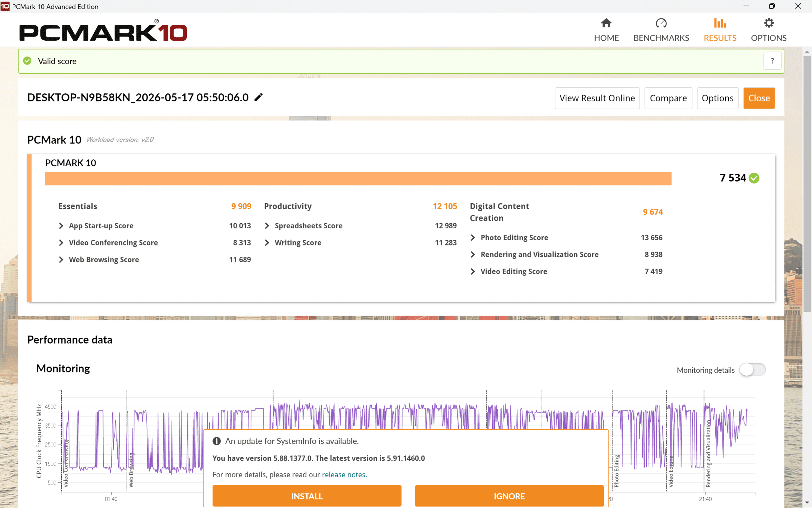812x508 pixels.
Task: Click the Digital Content Creation score 9 674
Action: (x=653, y=212)
